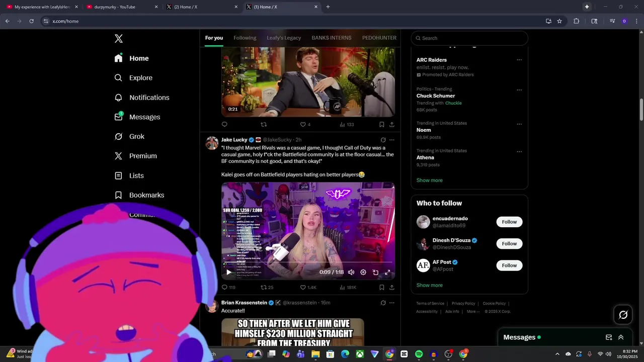Open the Terms of Service link
Viewport: 644px width, 362px height.
(430, 304)
